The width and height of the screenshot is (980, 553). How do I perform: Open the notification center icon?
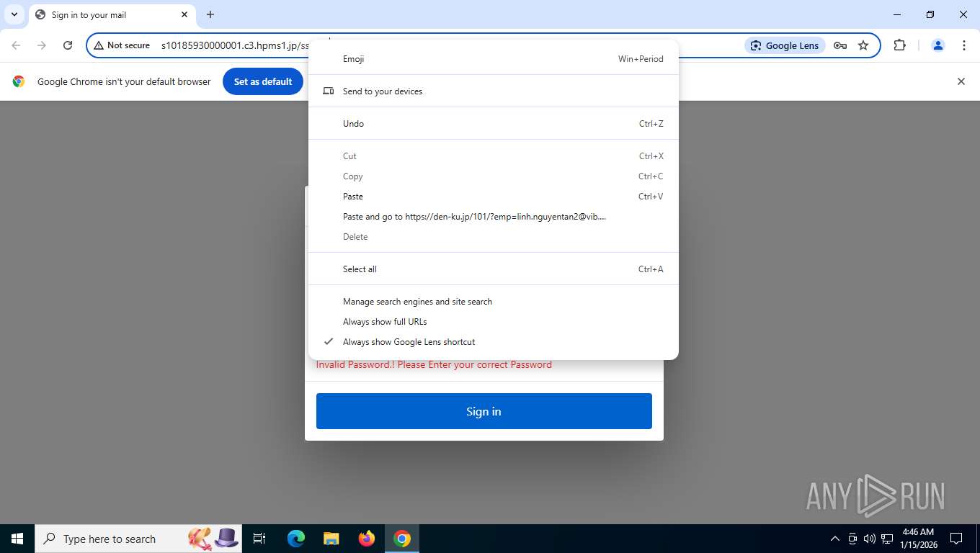click(x=956, y=539)
